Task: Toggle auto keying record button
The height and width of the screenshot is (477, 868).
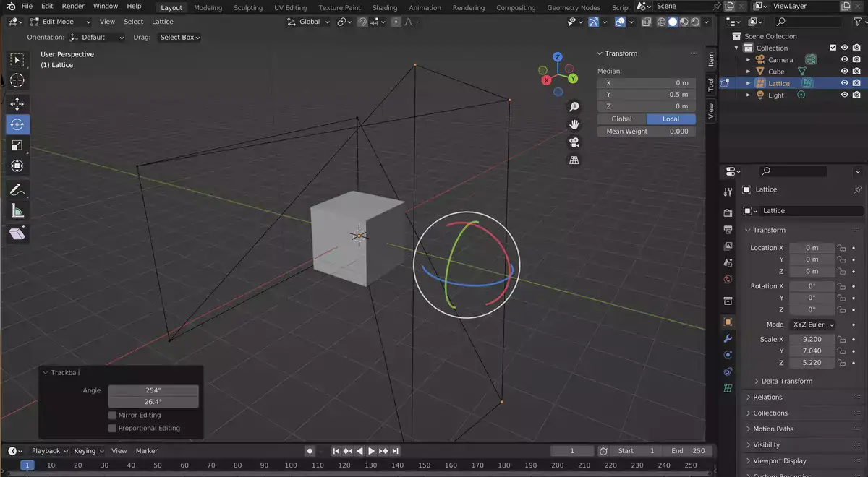Action: [x=310, y=451]
